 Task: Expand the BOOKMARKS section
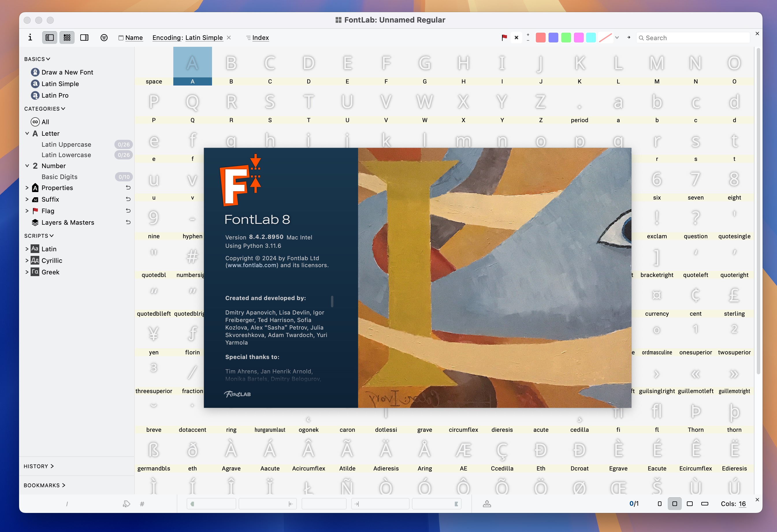point(44,486)
